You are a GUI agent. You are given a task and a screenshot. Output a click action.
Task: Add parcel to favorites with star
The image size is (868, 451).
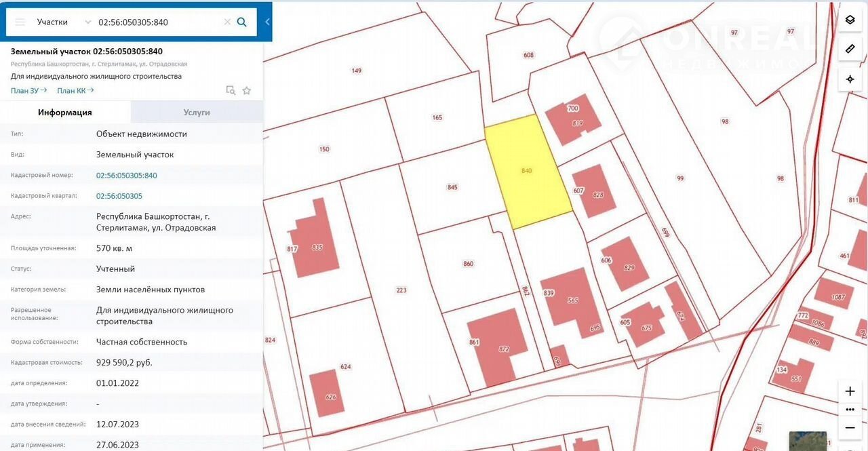tap(247, 90)
